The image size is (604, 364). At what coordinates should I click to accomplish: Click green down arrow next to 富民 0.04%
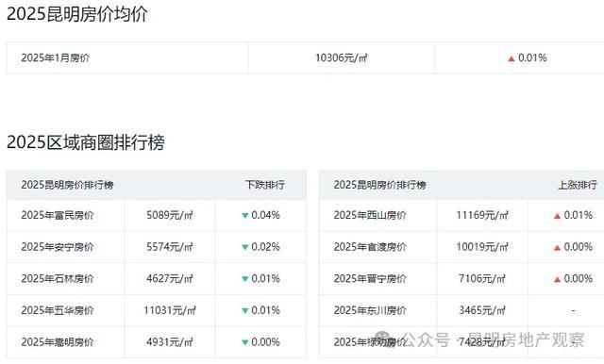244,215
